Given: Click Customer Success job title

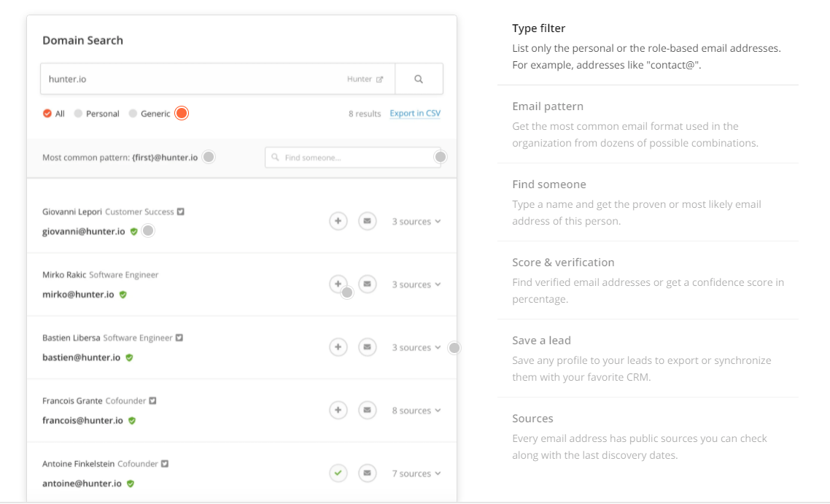Looking at the screenshot, I should click(139, 212).
